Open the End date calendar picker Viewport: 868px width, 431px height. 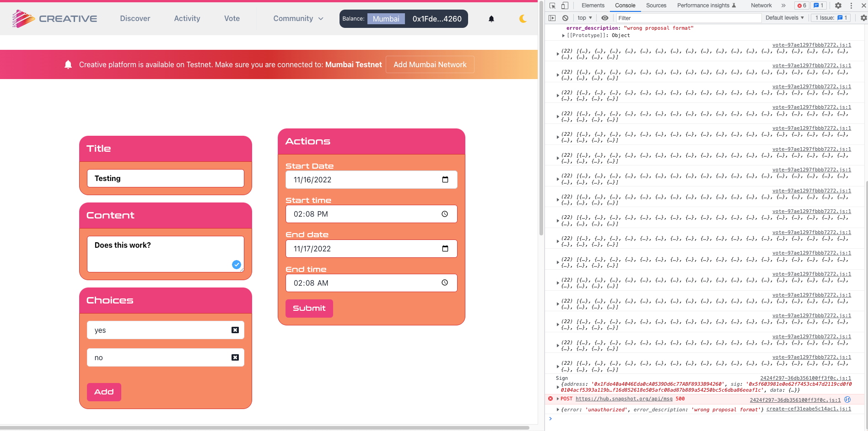[x=445, y=249]
